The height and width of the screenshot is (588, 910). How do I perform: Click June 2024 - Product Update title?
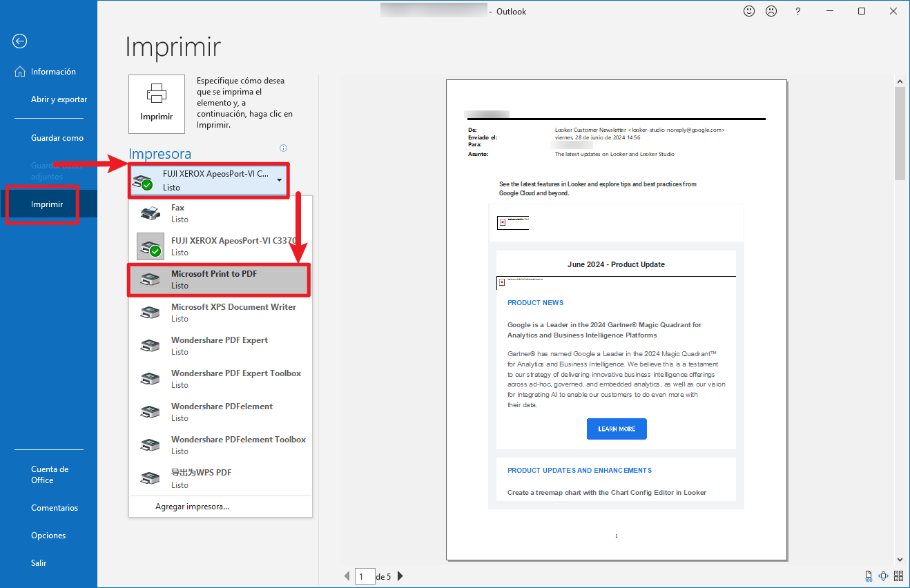(x=616, y=264)
